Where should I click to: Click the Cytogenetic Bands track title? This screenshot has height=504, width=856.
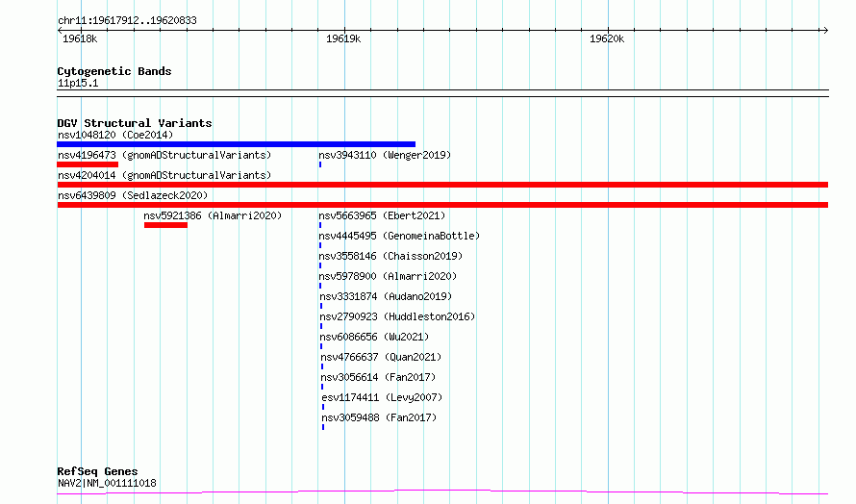114,71
